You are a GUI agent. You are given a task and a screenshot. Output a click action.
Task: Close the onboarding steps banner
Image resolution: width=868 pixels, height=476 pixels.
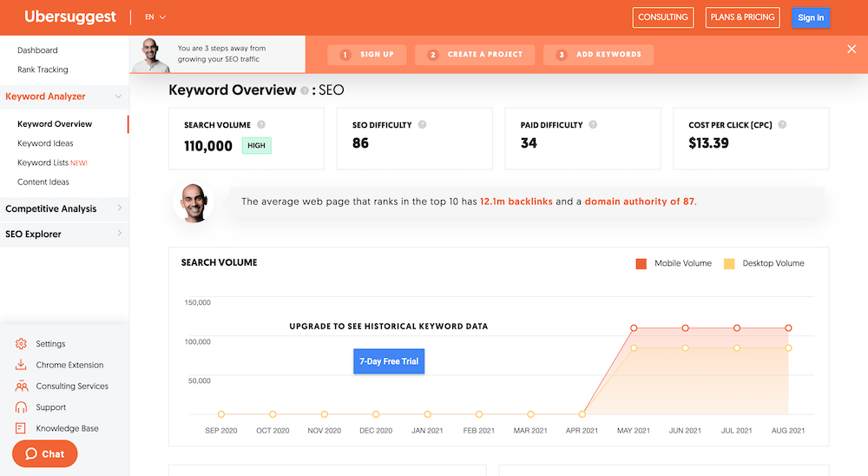pos(852,50)
